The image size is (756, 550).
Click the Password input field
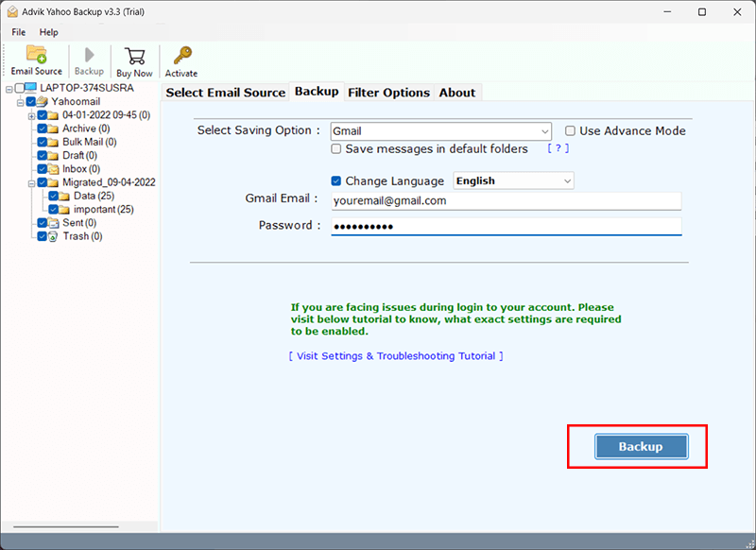tap(507, 227)
